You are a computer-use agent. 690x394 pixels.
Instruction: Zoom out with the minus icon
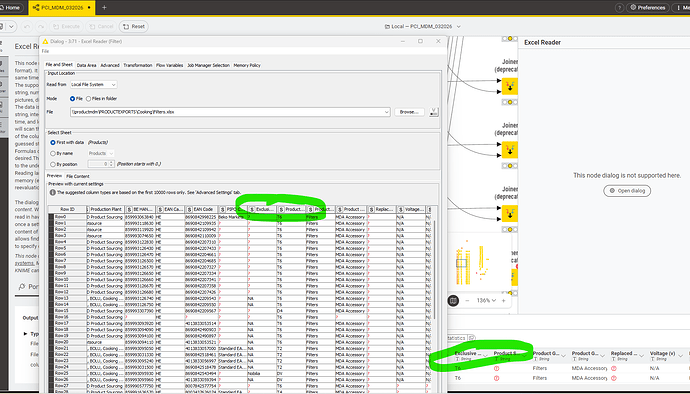pos(467,301)
